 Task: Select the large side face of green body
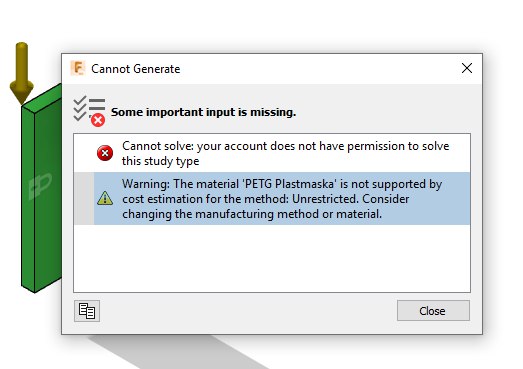[48, 197]
